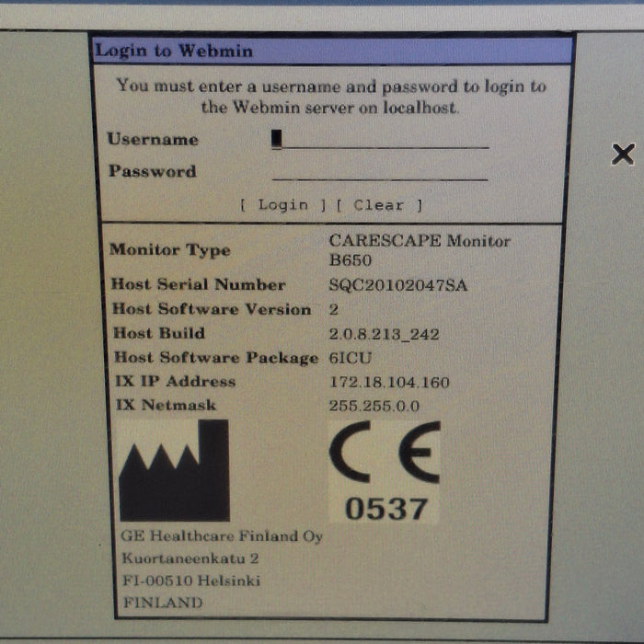Click the Username input field

click(380, 140)
